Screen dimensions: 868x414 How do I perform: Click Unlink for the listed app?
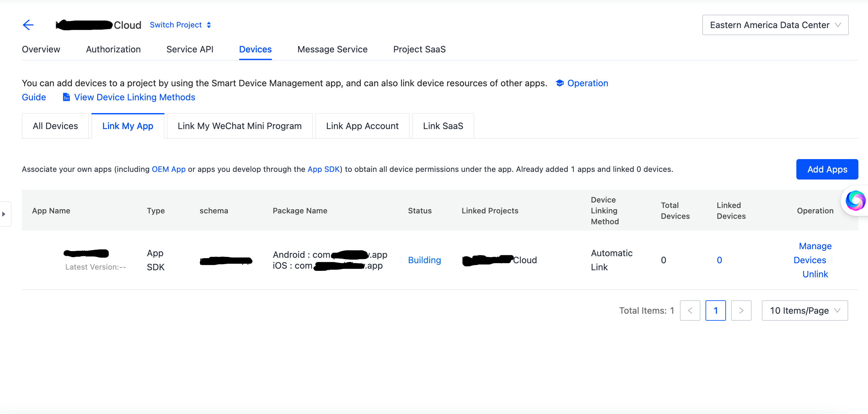[815, 274]
